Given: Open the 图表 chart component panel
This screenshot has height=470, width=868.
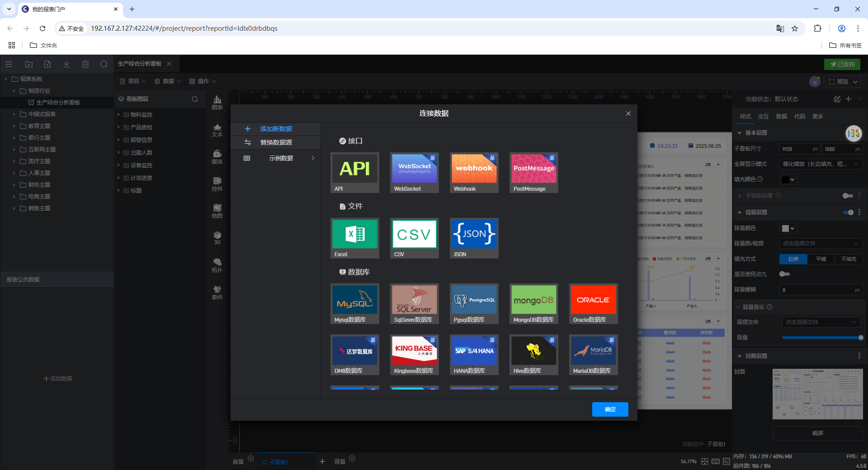Looking at the screenshot, I should pyautogui.click(x=217, y=103).
